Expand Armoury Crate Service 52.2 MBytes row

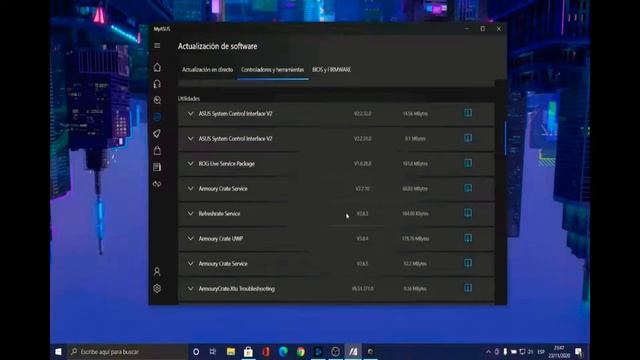tap(190, 264)
